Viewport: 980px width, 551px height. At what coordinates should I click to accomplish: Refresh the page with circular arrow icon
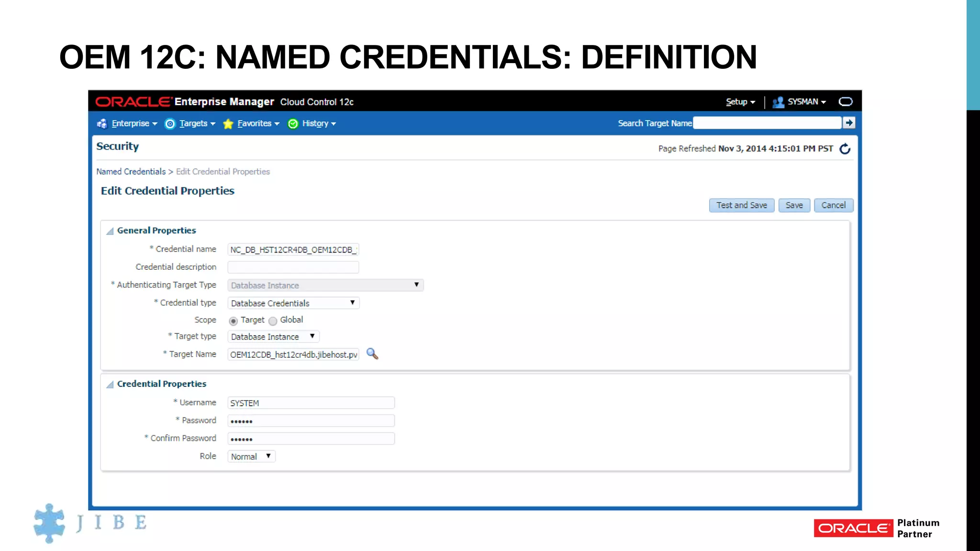click(845, 149)
